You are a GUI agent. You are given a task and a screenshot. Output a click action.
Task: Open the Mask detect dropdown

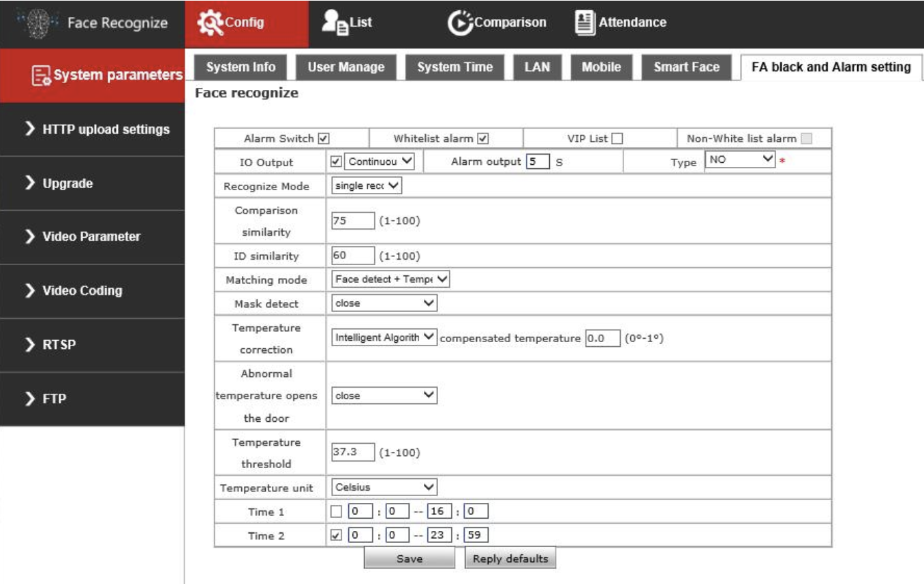point(386,302)
